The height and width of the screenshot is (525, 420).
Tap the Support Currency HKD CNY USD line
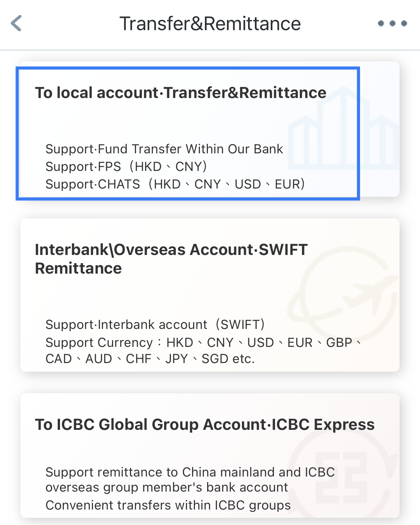pos(204,342)
